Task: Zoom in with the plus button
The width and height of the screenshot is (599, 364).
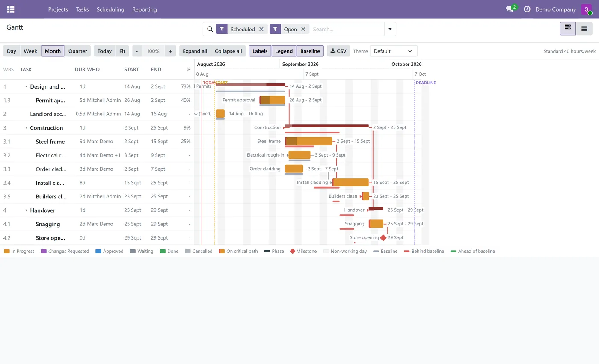Action: 170,51
